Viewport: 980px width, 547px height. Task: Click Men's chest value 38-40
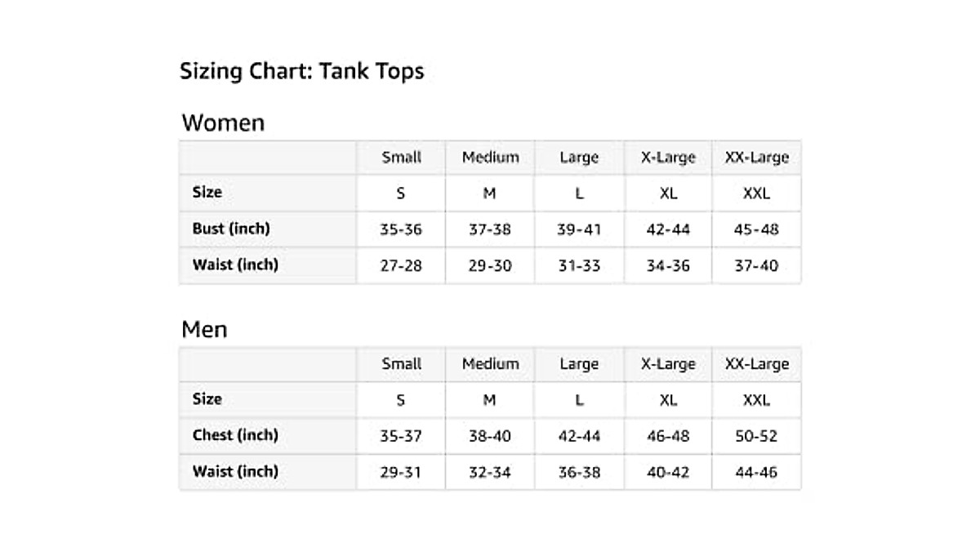point(490,436)
